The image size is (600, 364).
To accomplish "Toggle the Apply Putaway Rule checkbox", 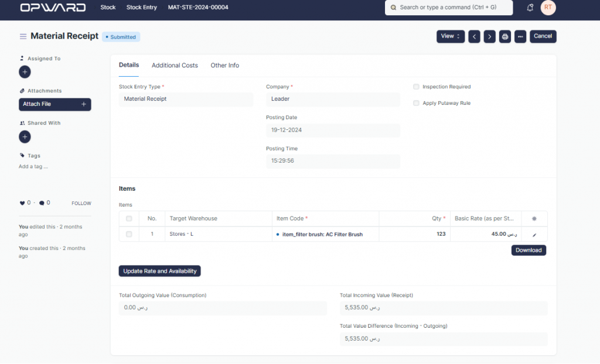I will pyautogui.click(x=416, y=103).
